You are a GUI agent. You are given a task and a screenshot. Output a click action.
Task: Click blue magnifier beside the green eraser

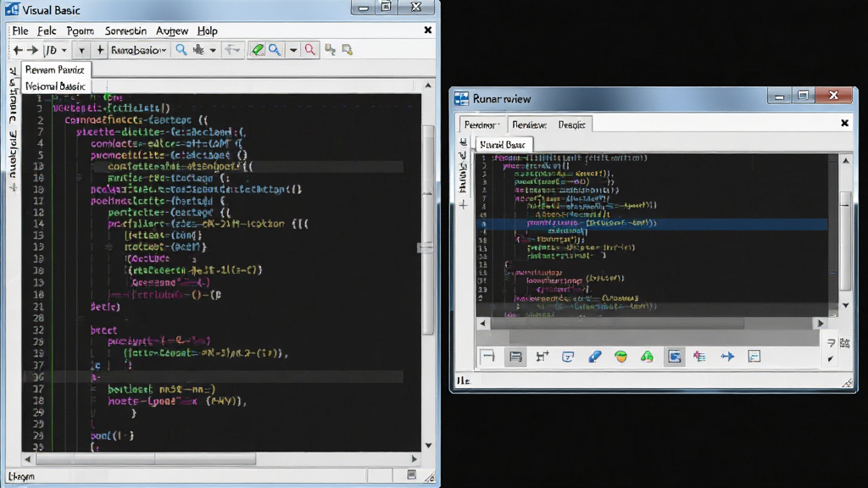[x=275, y=50]
